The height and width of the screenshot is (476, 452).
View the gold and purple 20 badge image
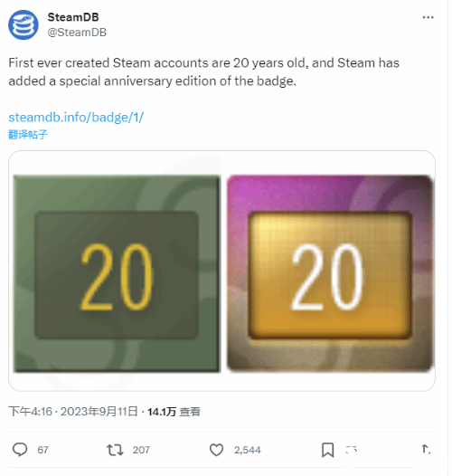point(330,273)
